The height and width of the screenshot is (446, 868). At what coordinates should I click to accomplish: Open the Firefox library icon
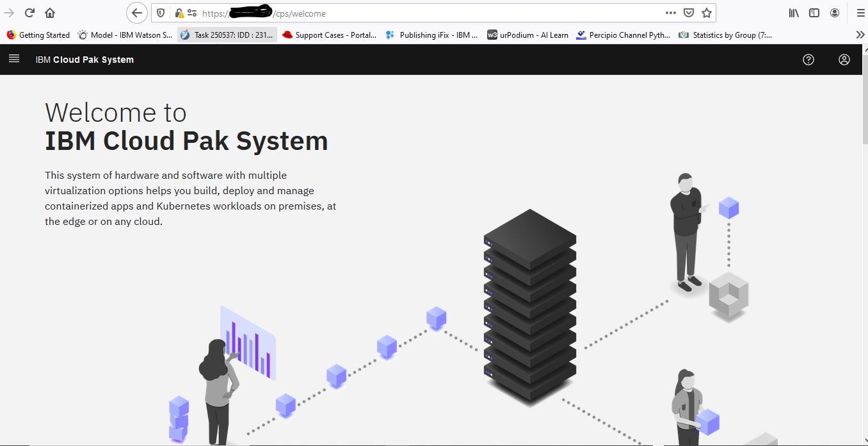point(794,13)
